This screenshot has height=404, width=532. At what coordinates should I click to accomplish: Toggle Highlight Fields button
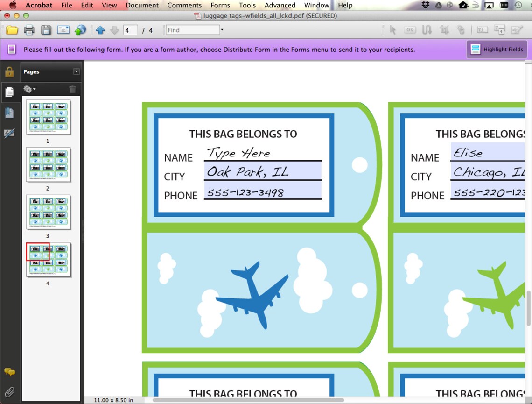(497, 50)
